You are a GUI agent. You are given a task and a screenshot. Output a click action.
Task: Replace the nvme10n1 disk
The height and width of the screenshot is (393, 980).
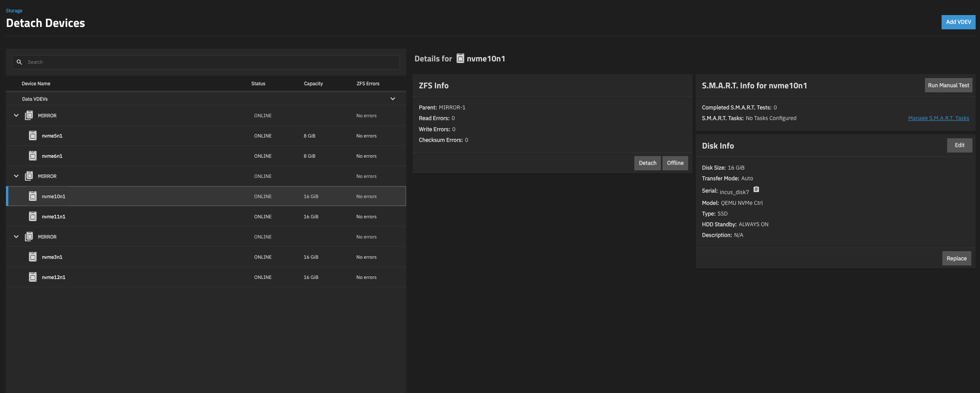pyautogui.click(x=957, y=258)
